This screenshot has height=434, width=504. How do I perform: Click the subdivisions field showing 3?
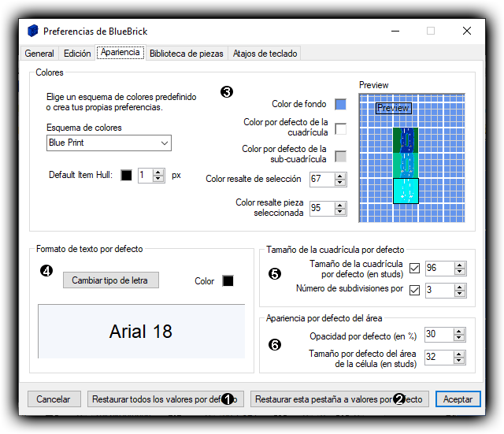point(439,291)
